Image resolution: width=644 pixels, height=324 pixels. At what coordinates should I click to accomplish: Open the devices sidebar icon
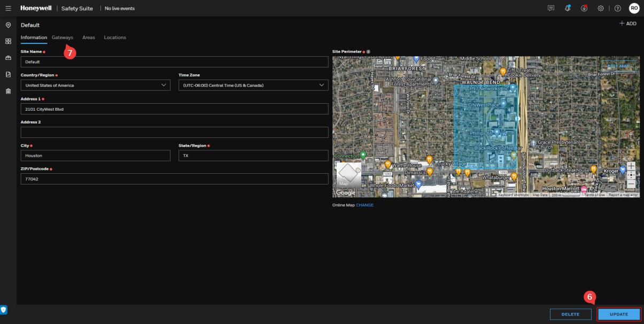[8, 58]
